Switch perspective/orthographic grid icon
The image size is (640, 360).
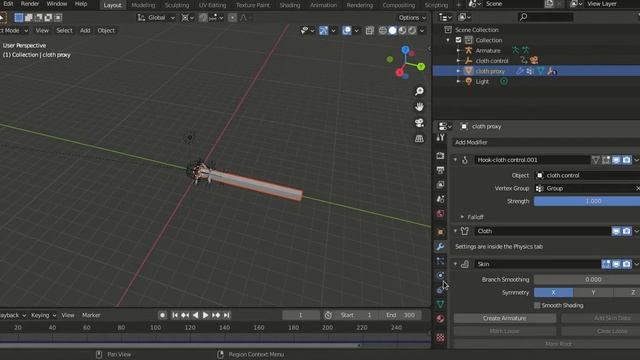click(419, 139)
